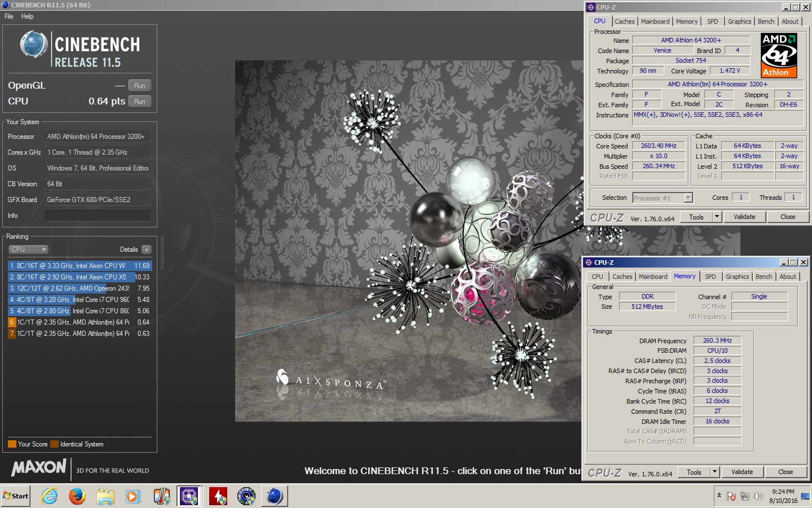Expand Tools dropdown arrow in bottom CPU-Z
Image resolution: width=812 pixels, height=508 pixels.
714,472
